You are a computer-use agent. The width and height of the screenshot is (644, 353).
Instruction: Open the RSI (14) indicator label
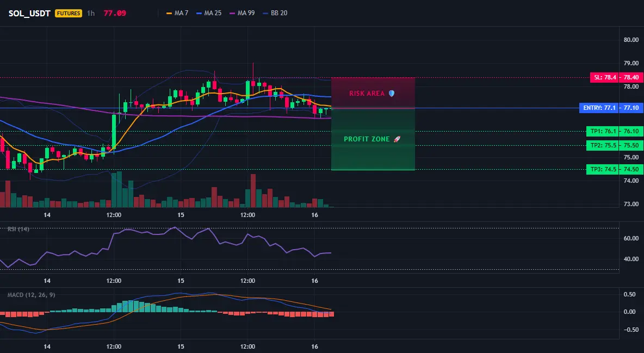[18, 229]
